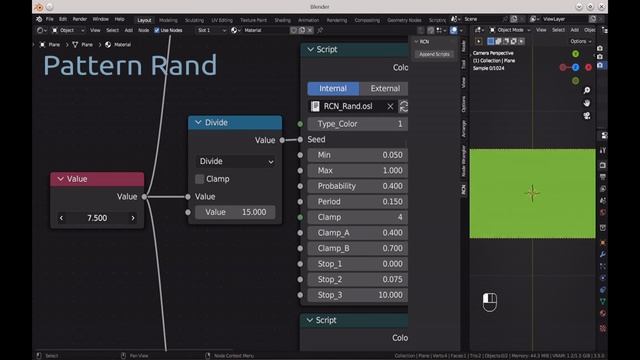Switch to the Modeling workspace tab
Screen dimensions: 640x360
(168, 20)
